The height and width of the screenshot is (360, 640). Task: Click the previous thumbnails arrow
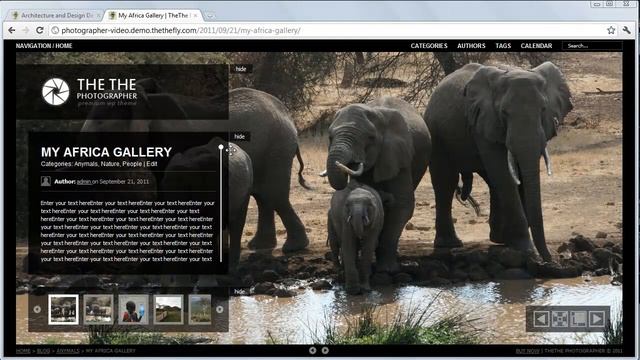[x=37, y=309]
